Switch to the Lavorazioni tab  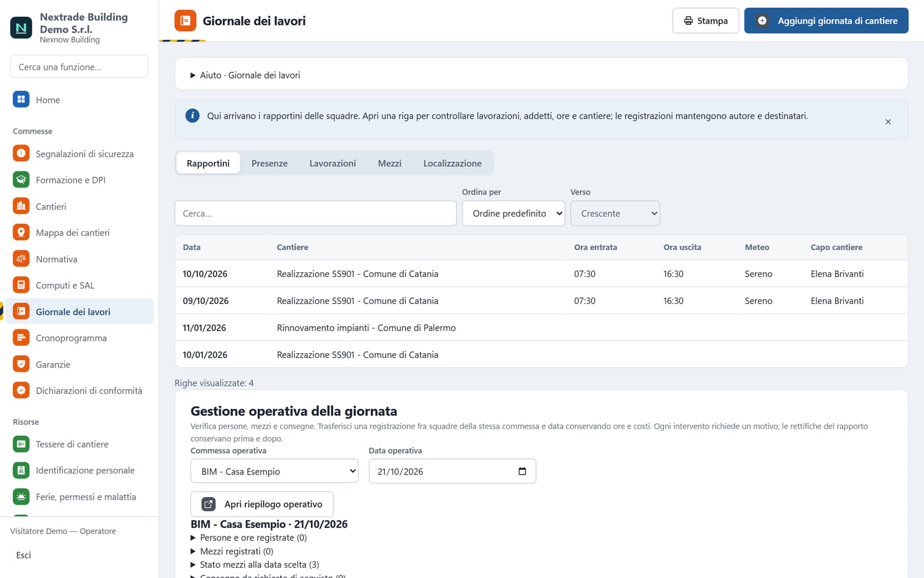click(x=333, y=163)
